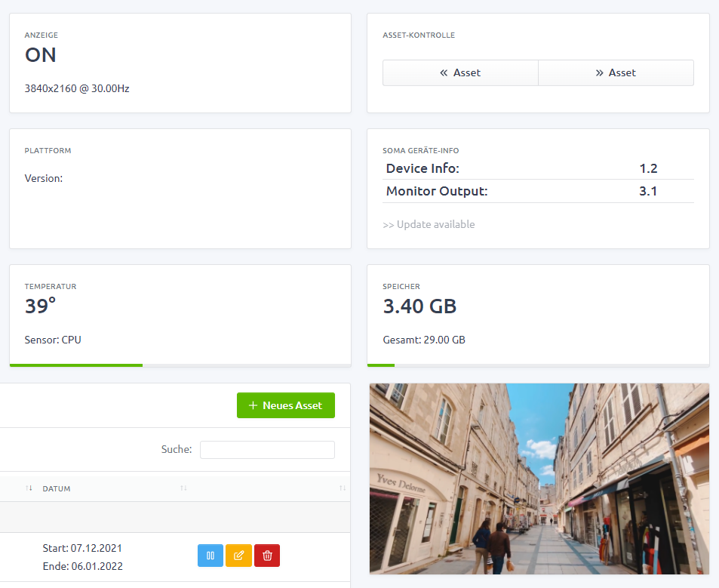
Task: Edit the asset starting 07.12.2021
Action: point(238,555)
